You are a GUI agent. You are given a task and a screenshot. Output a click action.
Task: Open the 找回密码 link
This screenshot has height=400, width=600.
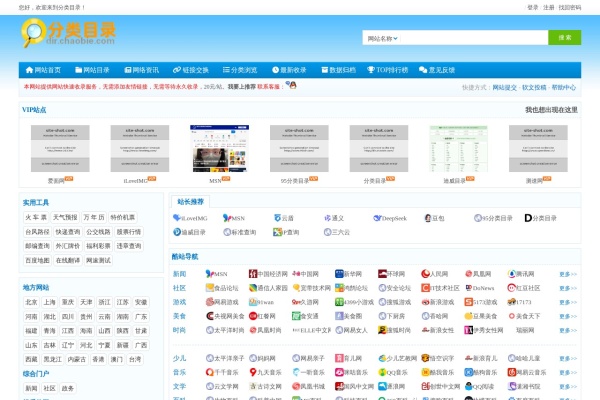pos(570,7)
